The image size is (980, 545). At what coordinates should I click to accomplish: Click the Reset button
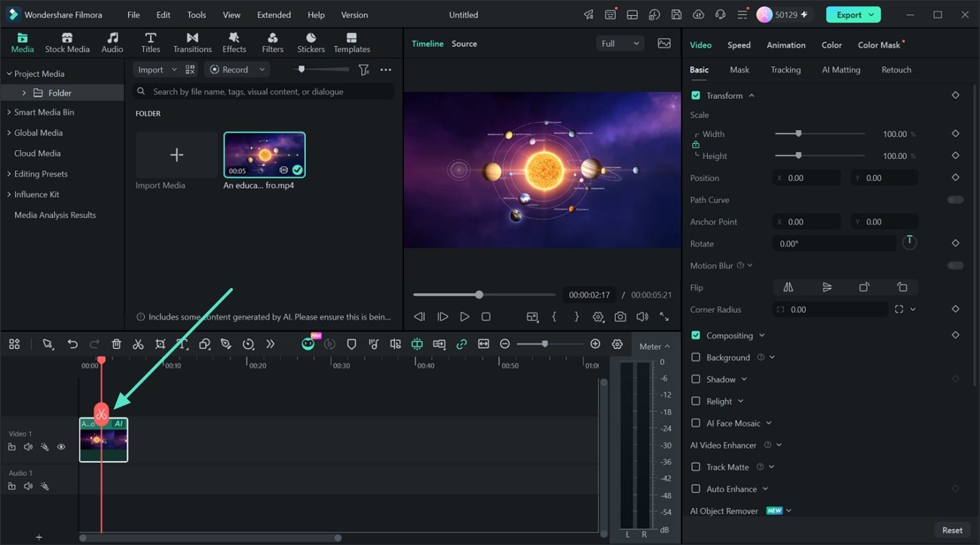pyautogui.click(x=952, y=530)
